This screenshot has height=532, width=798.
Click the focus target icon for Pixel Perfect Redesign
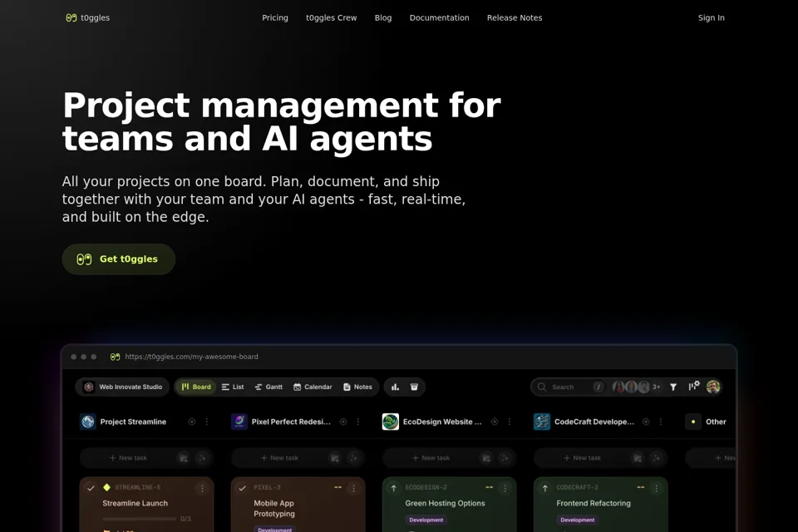click(x=343, y=421)
